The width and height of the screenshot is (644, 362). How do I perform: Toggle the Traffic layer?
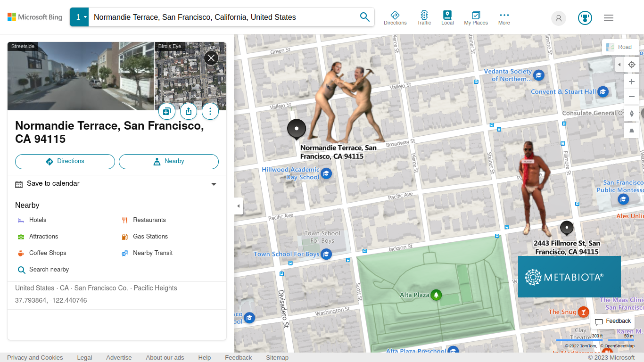[x=424, y=18]
